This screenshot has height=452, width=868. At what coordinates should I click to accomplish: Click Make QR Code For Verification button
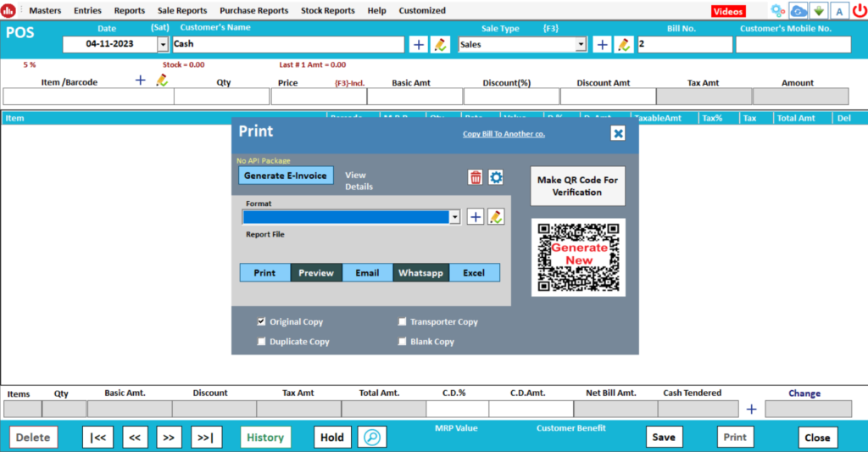coord(577,186)
